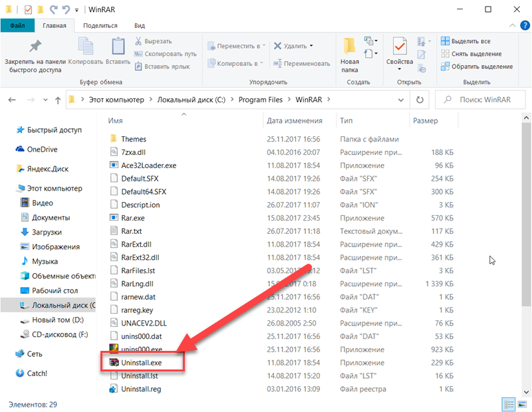
Task: Click Program Files in address bar
Action: [260, 100]
